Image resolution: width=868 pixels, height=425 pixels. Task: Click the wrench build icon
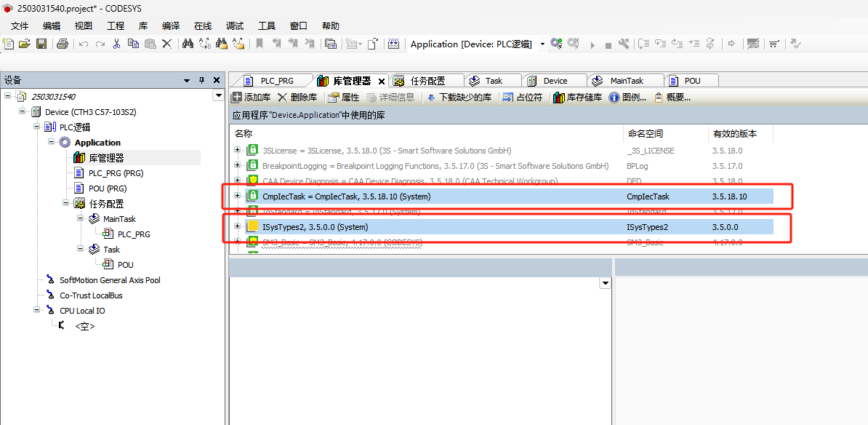pos(624,44)
